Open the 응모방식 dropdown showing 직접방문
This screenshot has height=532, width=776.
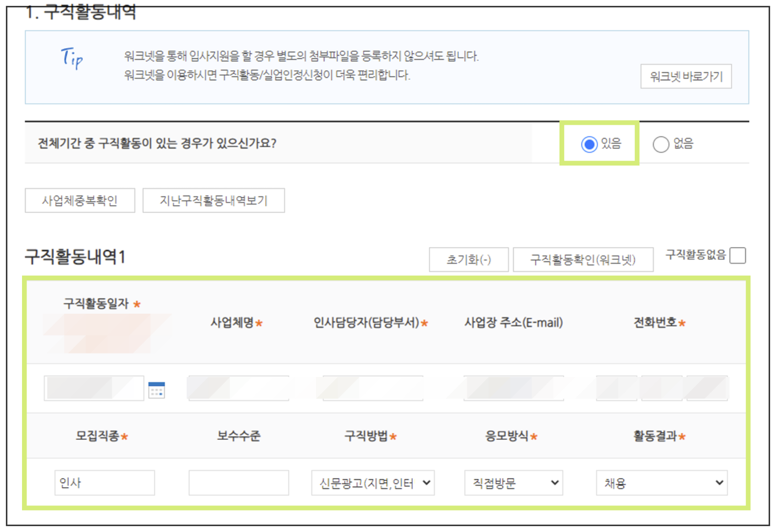pos(514,482)
